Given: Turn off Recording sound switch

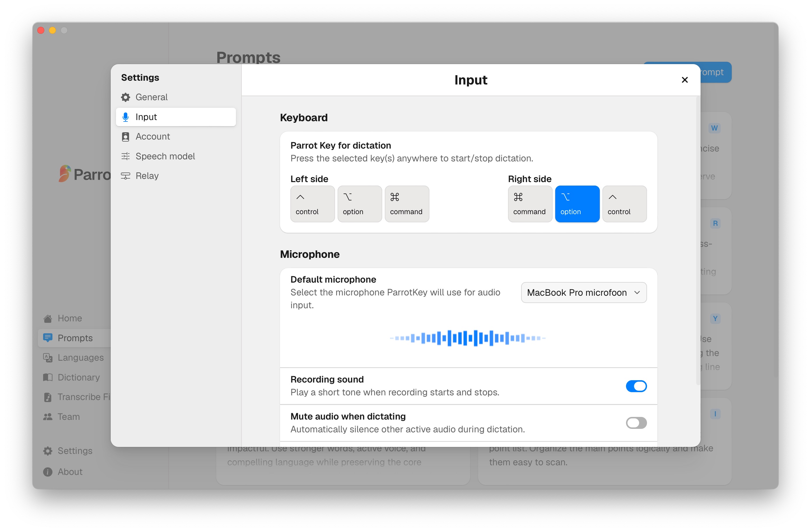Looking at the screenshot, I should [x=636, y=386].
